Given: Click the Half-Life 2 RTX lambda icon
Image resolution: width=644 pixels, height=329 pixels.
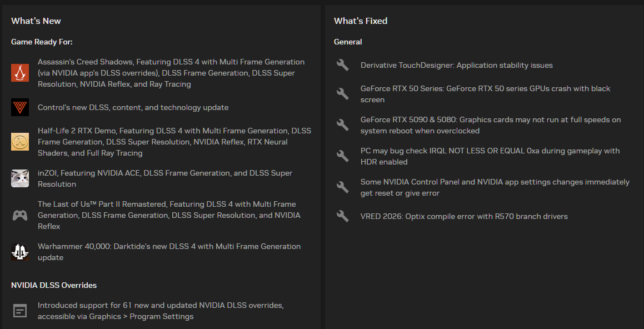Looking at the screenshot, I should (19, 142).
